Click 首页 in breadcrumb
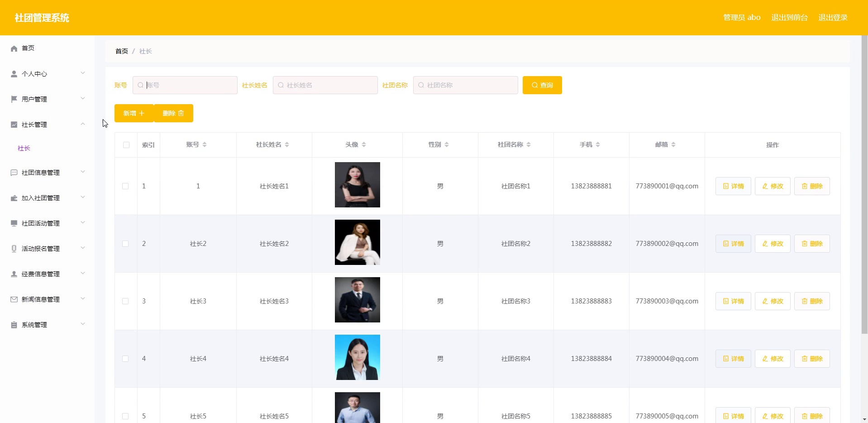The width and height of the screenshot is (868, 423). tap(122, 51)
